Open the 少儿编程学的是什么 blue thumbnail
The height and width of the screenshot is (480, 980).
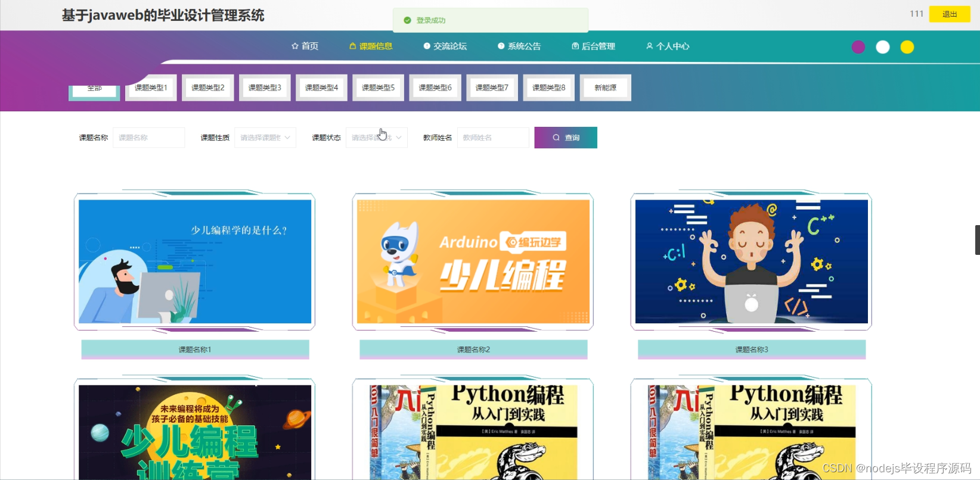click(x=195, y=261)
